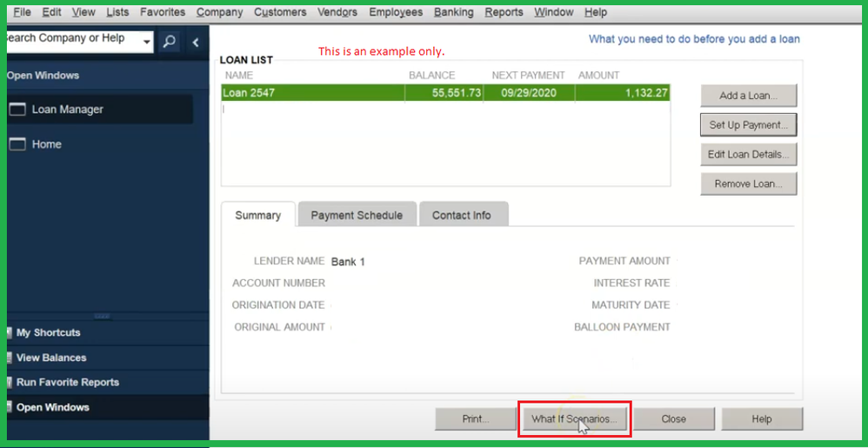
Task: Open the Employees menu
Action: pos(396,11)
